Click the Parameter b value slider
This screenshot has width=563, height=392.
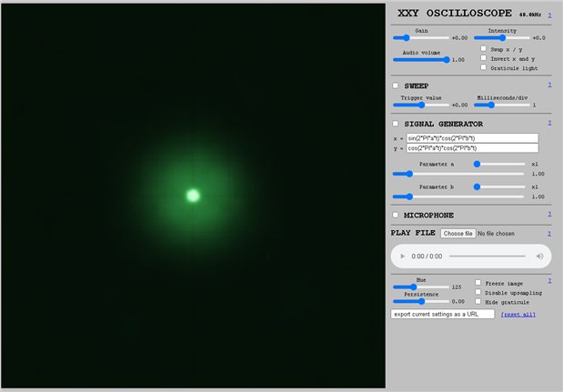457,196
